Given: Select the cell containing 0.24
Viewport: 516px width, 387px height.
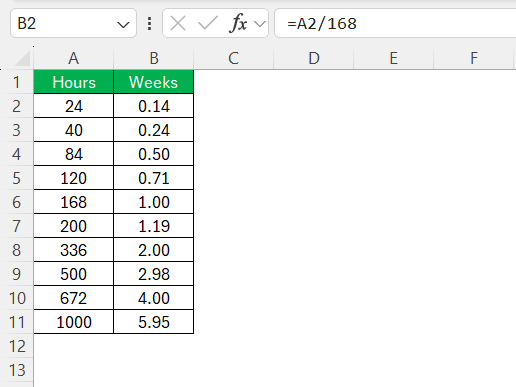Looking at the screenshot, I should click(154, 130).
